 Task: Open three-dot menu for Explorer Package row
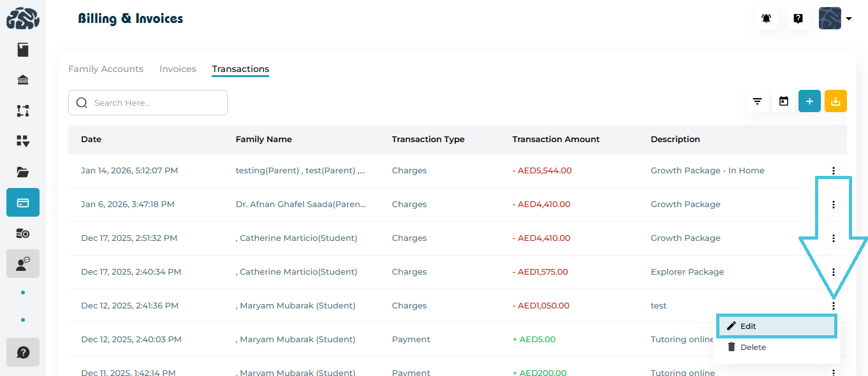[x=833, y=272]
